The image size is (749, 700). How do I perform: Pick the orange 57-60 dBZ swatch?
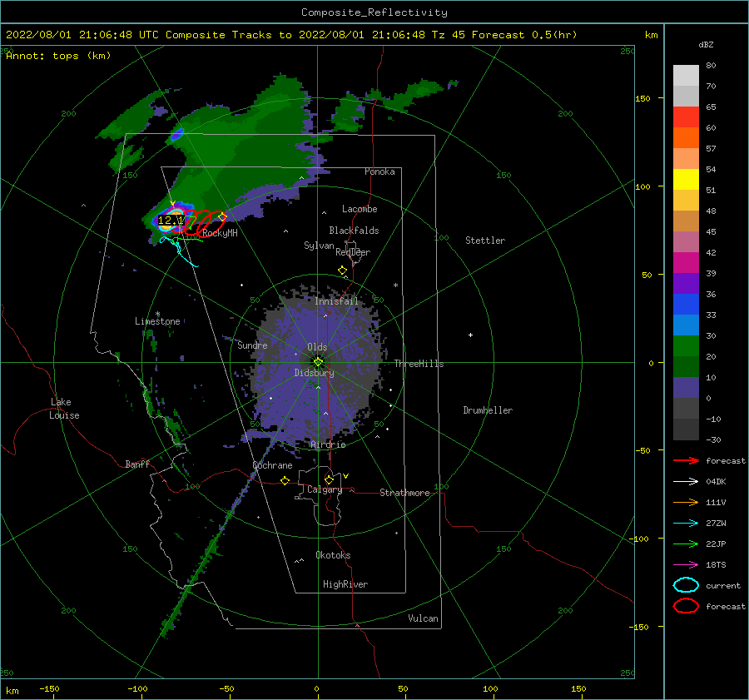click(x=686, y=138)
